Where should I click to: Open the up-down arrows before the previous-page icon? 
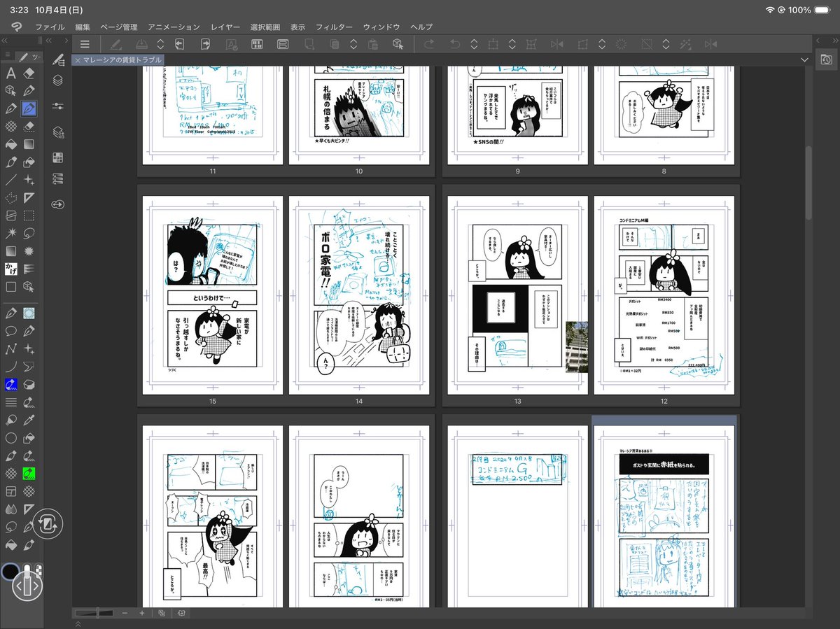click(160, 44)
